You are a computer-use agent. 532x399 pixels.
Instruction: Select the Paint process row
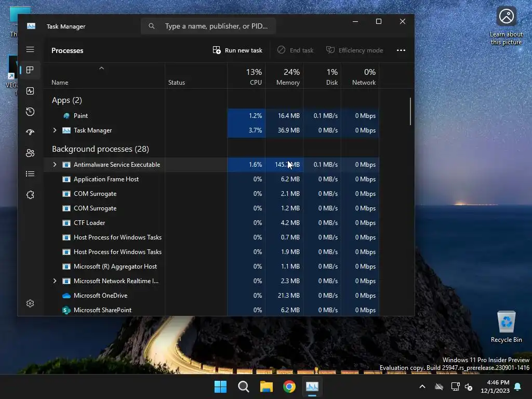point(211,116)
